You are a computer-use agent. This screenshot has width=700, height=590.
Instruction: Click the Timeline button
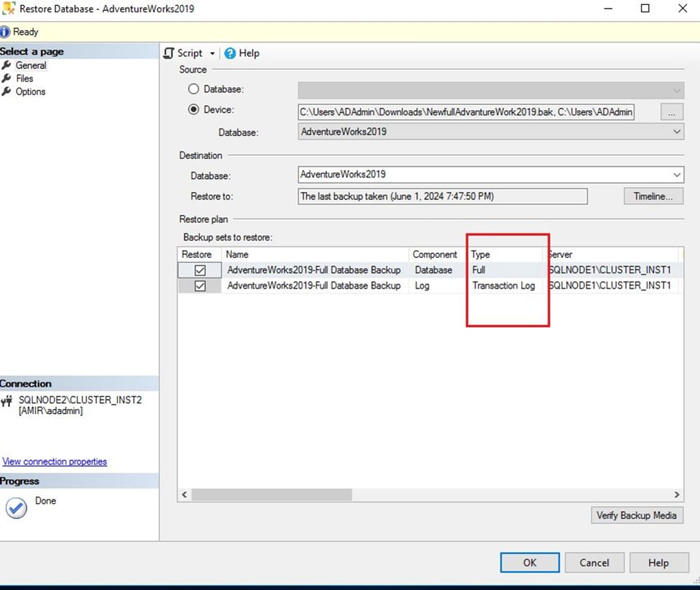coord(653,195)
